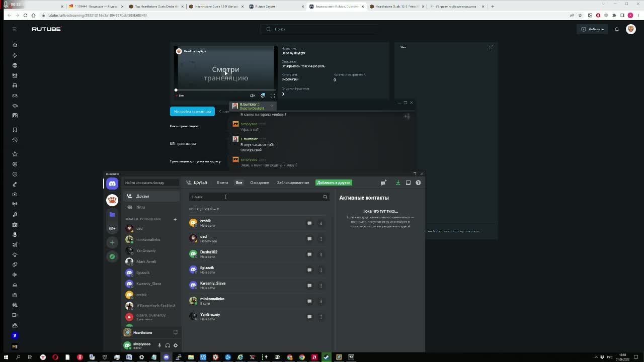Viewport: 644px width, 362px height.
Task: Close the E.bumbler chat tab
Action: [x=272, y=106]
